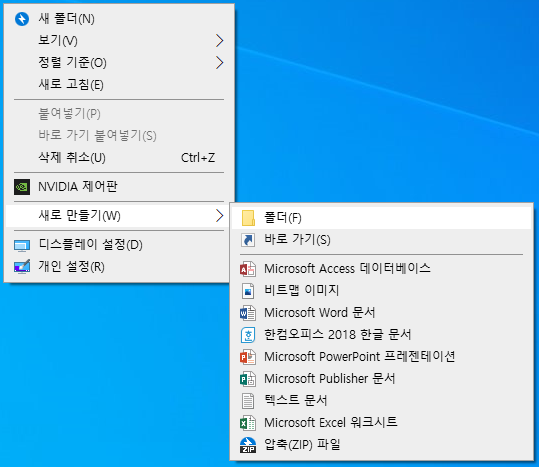Image resolution: width=539 pixels, height=467 pixels.
Task: Open NVIDIA 제어판 from the menu
Action: (x=119, y=187)
